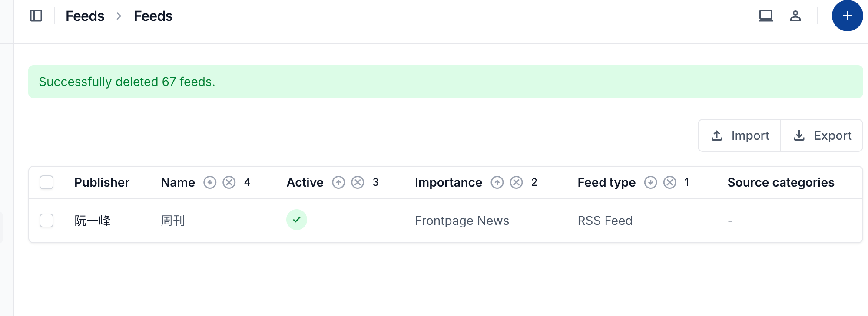Open the current Feeds breadcrumb item
Viewport: 868px width, 316px height.
(153, 16)
